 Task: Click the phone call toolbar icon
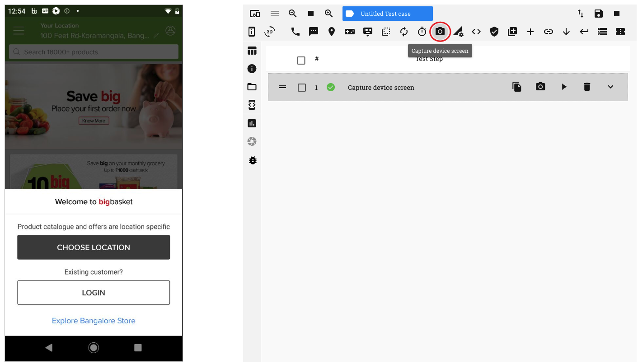pos(296,32)
